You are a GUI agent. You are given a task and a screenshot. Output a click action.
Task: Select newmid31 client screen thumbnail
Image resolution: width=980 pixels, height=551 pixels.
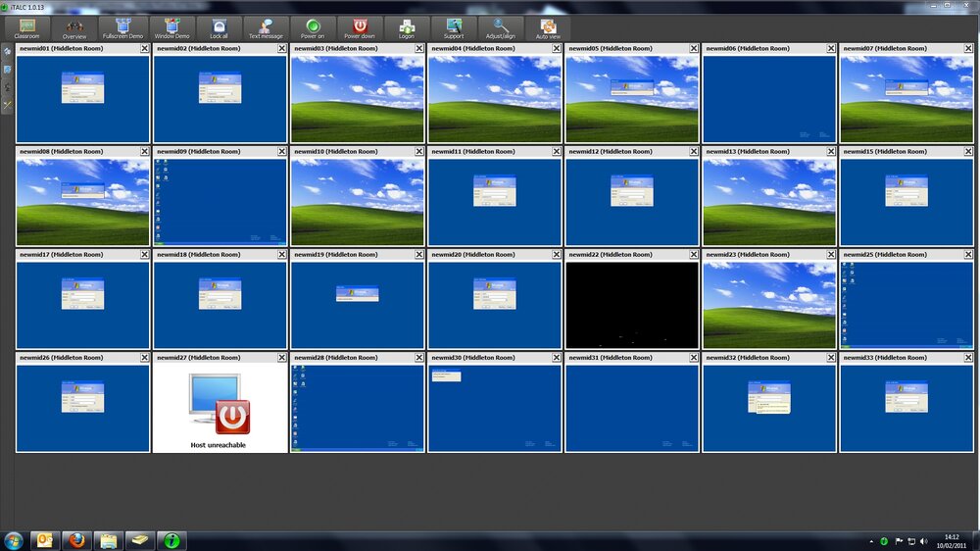coord(632,409)
